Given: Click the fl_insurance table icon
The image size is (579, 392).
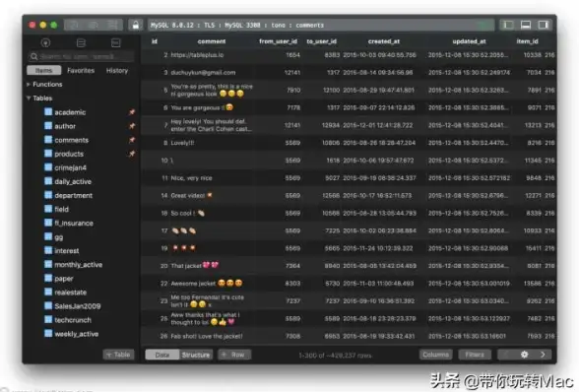Looking at the screenshot, I should click(x=48, y=223).
